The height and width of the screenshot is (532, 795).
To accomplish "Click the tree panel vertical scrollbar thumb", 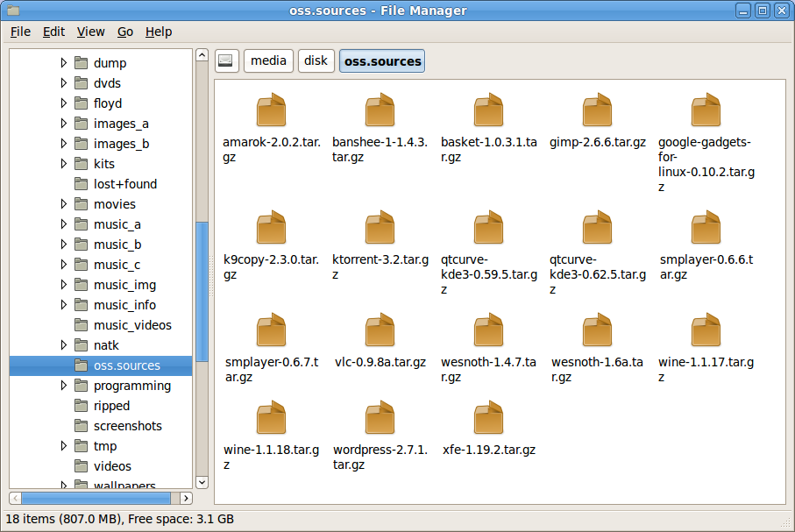I will tap(202, 292).
